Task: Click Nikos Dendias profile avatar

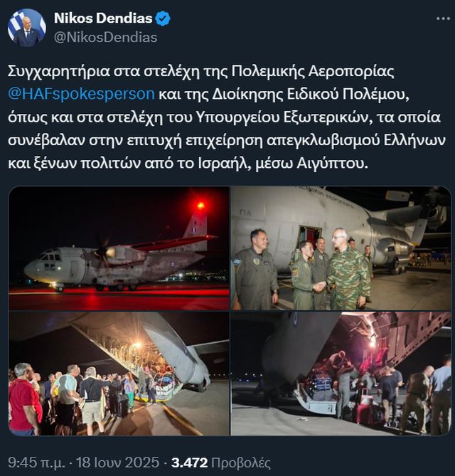Action: click(27, 27)
